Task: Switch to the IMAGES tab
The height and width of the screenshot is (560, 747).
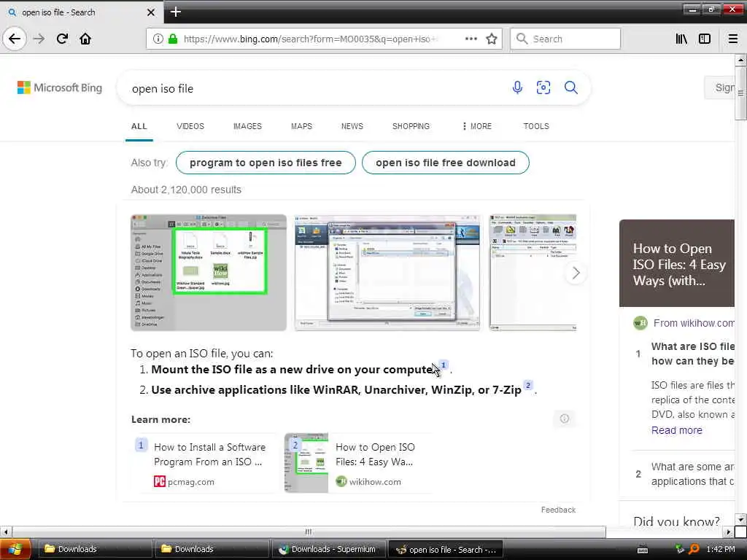Action: point(247,126)
